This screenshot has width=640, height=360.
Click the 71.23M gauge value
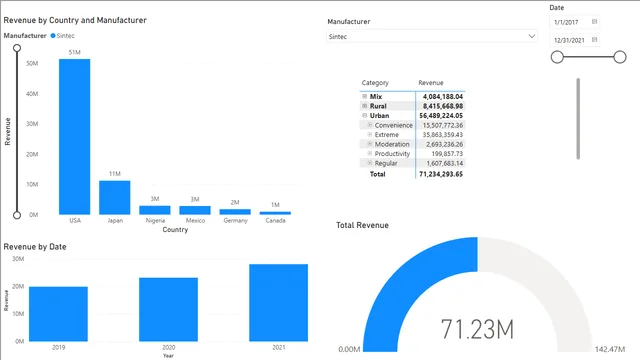coord(477,329)
